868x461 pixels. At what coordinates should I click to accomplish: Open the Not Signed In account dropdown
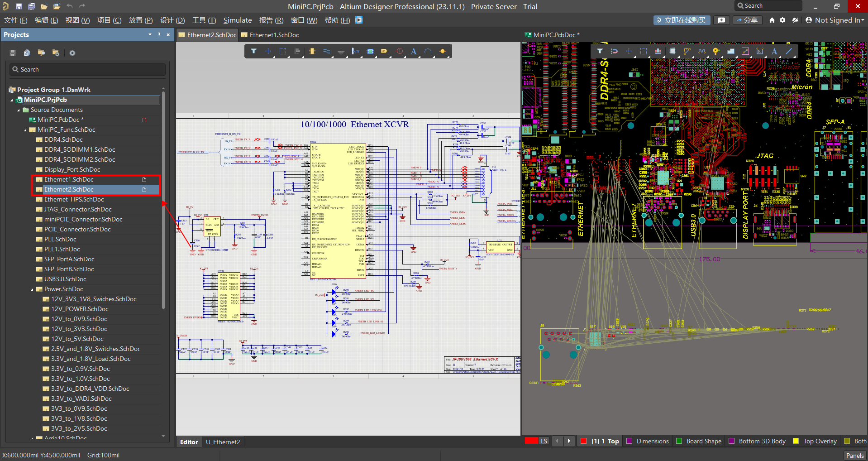(x=835, y=20)
